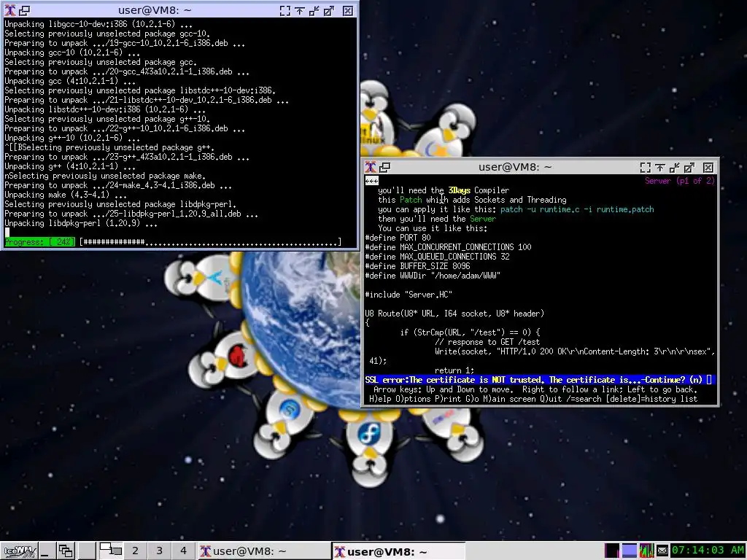The height and width of the screenshot is (560, 747).
Task: Click the 'return 1;' line in Lynx
Action: 454,370
